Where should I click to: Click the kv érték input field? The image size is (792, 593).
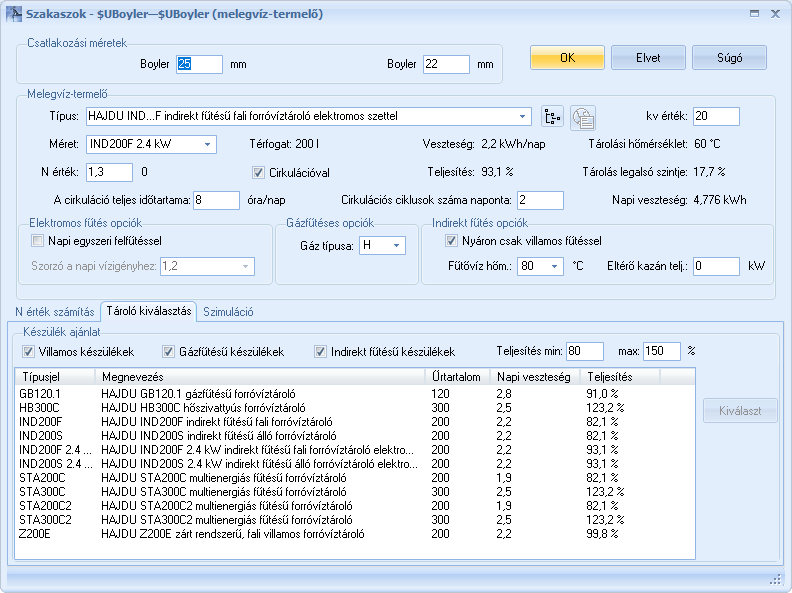pyautogui.click(x=716, y=116)
